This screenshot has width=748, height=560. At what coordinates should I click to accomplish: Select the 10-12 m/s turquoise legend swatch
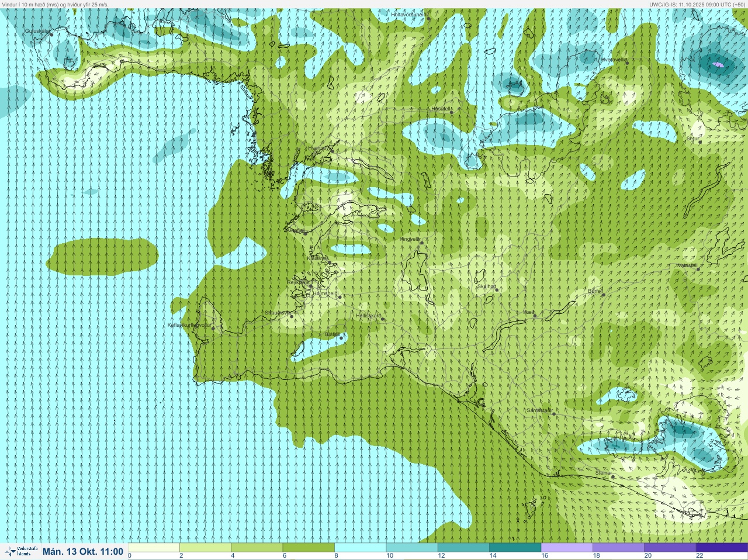click(x=411, y=548)
